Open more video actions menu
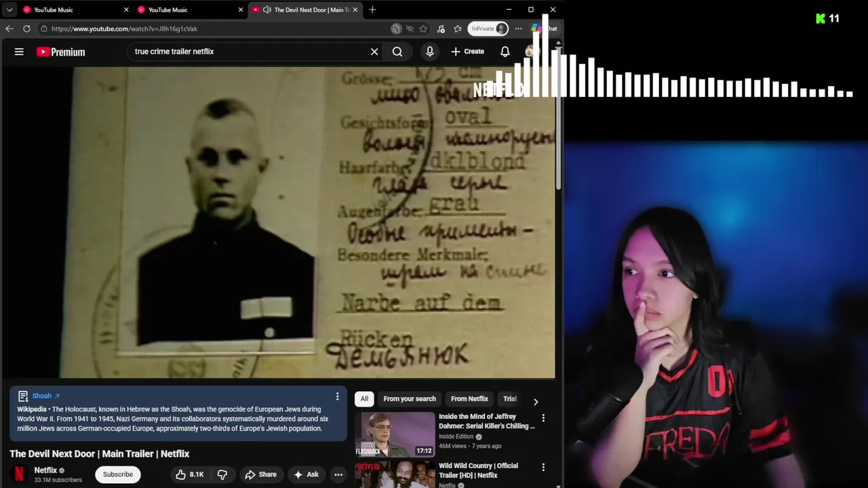Viewport: 868px width, 488px height. pyautogui.click(x=338, y=474)
